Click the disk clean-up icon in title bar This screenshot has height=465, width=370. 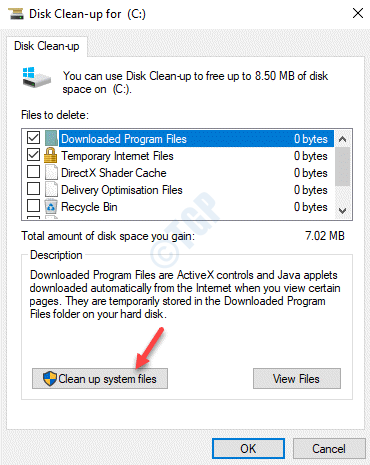pos(16,14)
